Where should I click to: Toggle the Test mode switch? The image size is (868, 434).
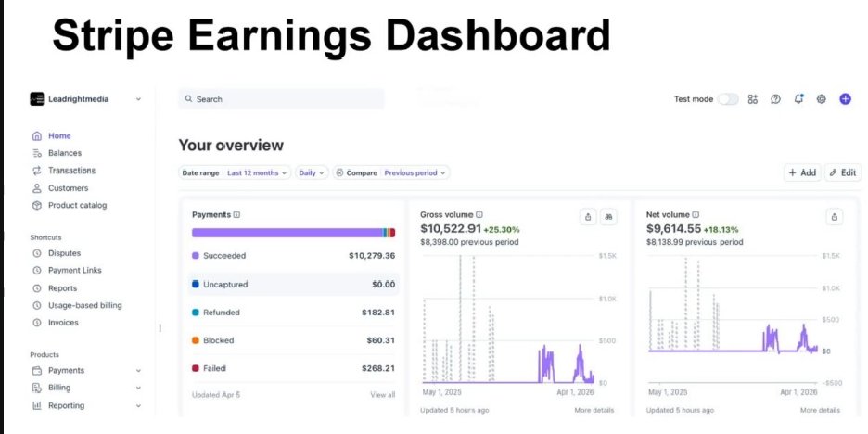point(728,99)
